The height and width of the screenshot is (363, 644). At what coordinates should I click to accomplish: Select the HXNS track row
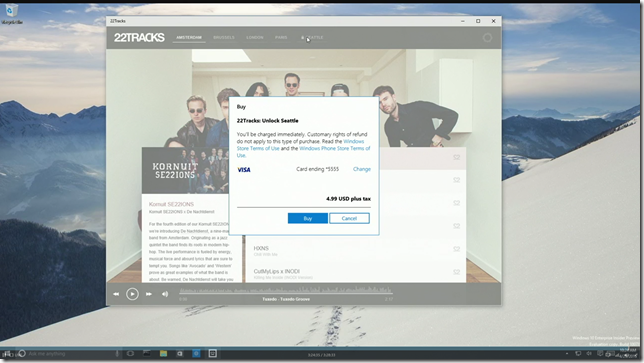tap(356, 250)
